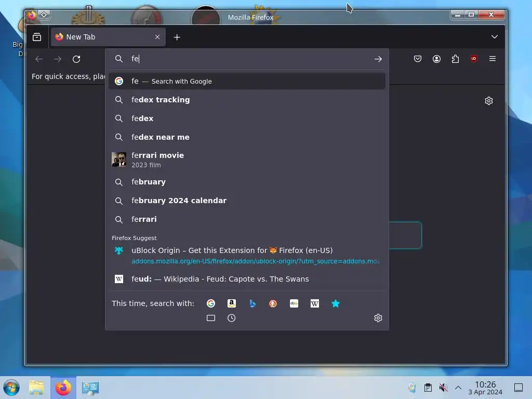532x399 pixels.
Task: Open clipboard tray icon
Action: pyautogui.click(x=428, y=388)
